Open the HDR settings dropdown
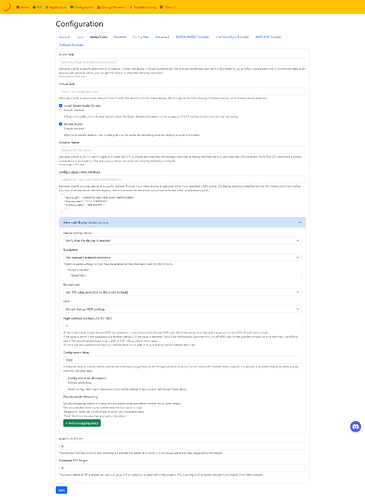This screenshot has height=500, width=365. (182, 309)
